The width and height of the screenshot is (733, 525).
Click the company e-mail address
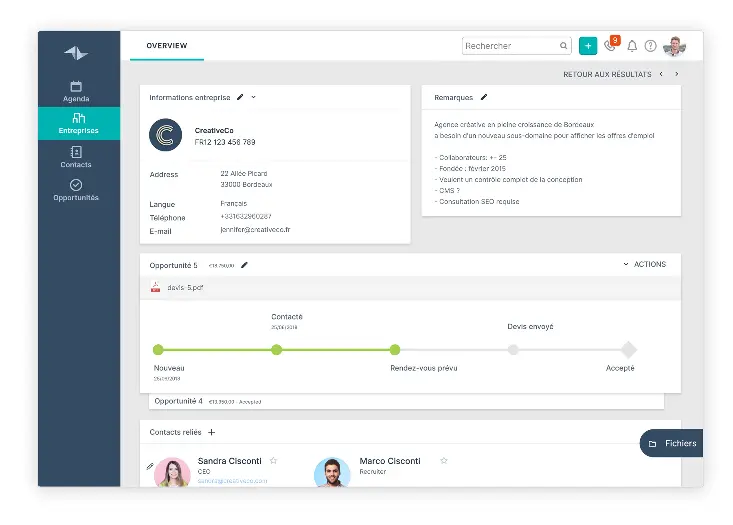[x=255, y=230]
